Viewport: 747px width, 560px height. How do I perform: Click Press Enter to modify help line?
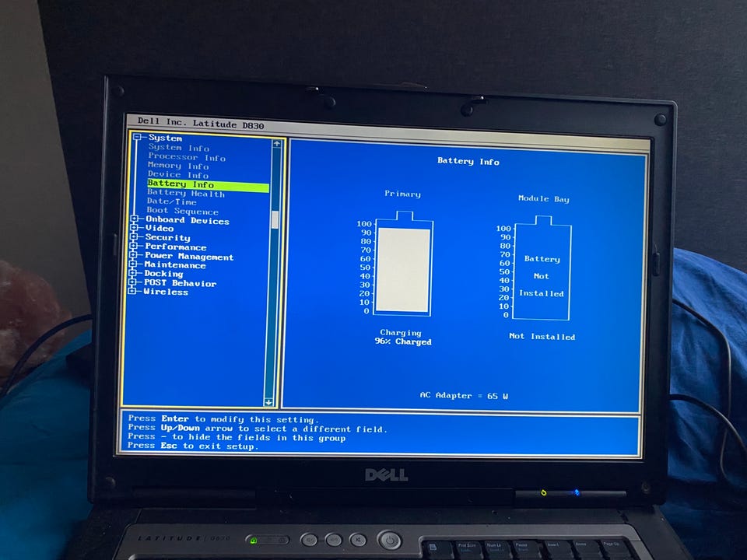[x=223, y=419]
